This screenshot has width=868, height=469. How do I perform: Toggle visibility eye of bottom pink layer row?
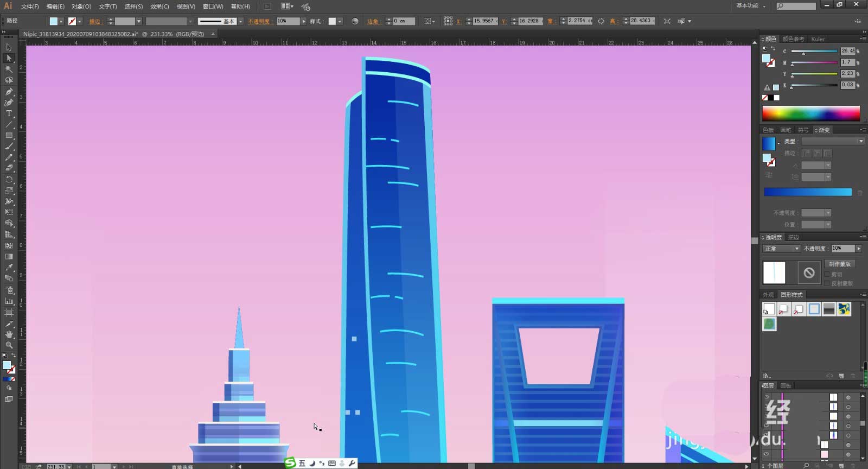[x=767, y=454]
